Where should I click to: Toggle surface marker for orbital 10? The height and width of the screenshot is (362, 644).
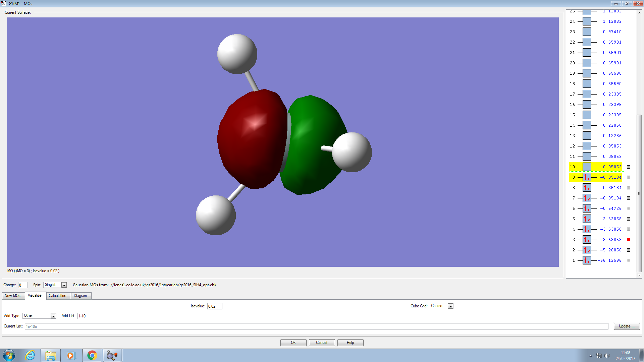tap(629, 167)
